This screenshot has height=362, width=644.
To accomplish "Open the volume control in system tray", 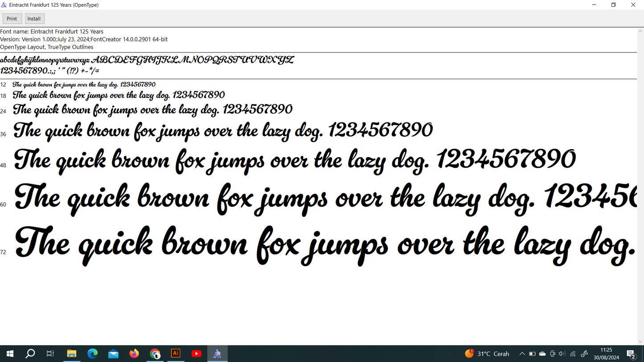I will (x=562, y=354).
